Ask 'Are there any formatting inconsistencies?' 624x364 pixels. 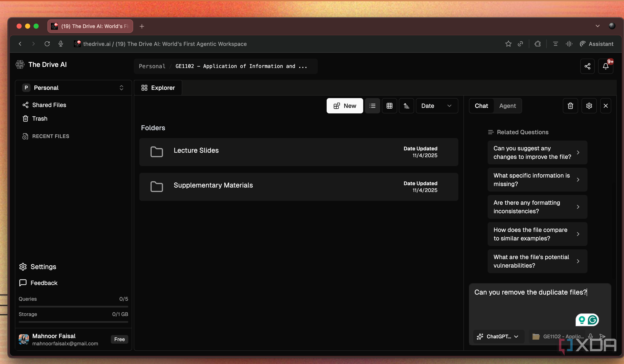537,207
